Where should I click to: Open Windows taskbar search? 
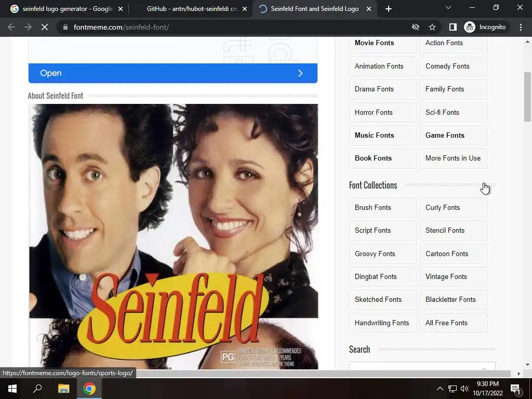[37, 389]
